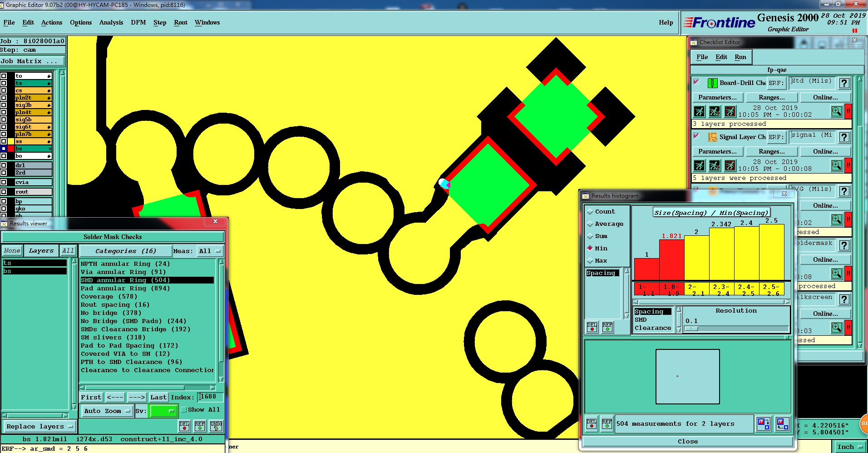Viewport: 868px width, 453px height.
Task: Click Last button in Results viewer
Action: pyautogui.click(x=158, y=397)
